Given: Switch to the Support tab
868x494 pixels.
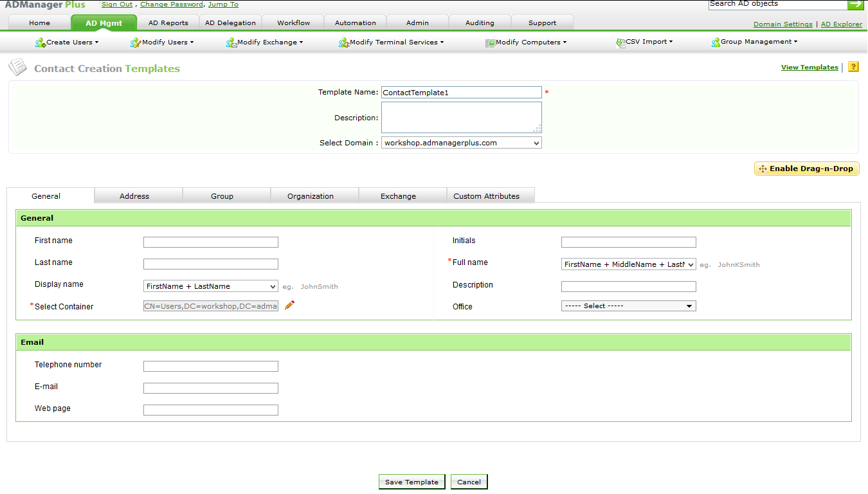Looking at the screenshot, I should click(543, 23).
